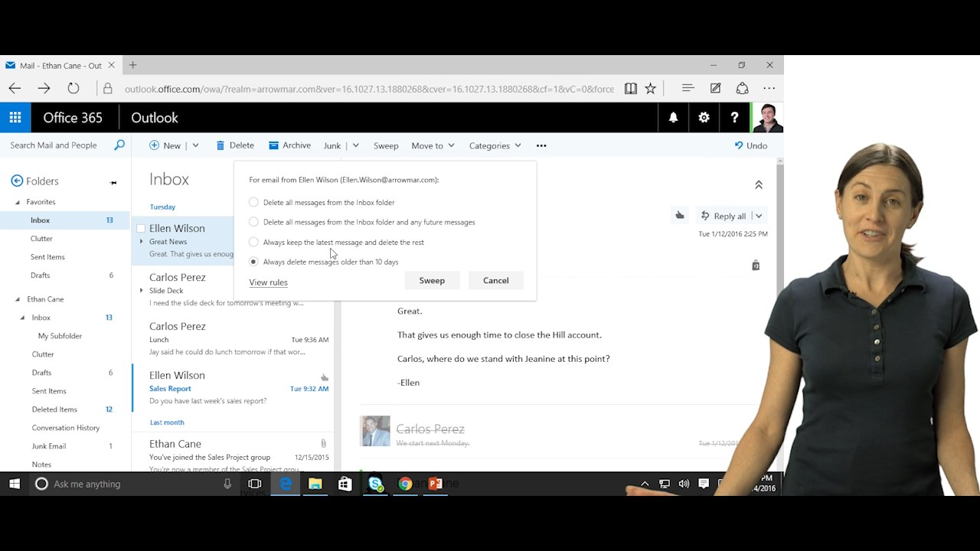Click Archive in the mail toolbar
Screen dimensions: 980x551
pyautogui.click(x=289, y=145)
